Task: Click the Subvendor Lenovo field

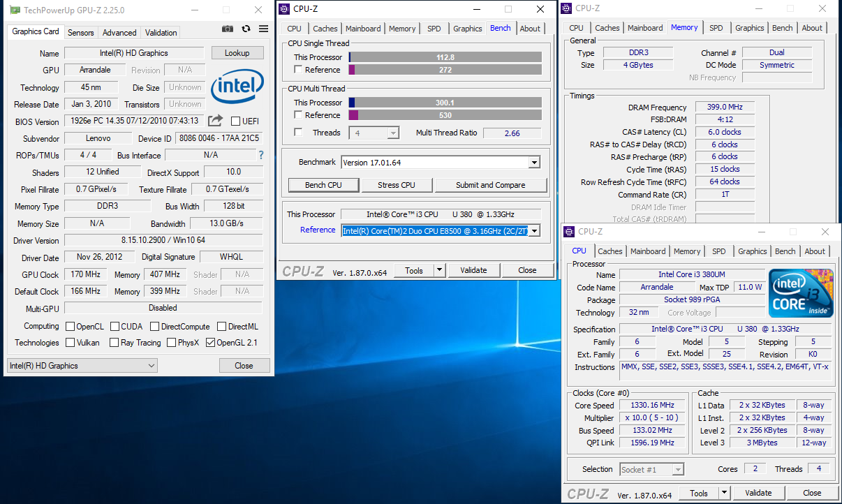Action: (x=98, y=138)
